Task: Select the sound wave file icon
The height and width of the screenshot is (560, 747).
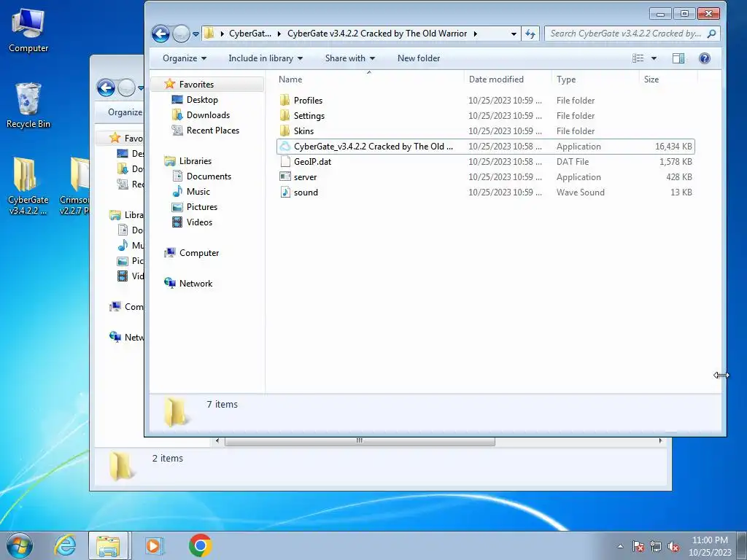Action: (285, 192)
